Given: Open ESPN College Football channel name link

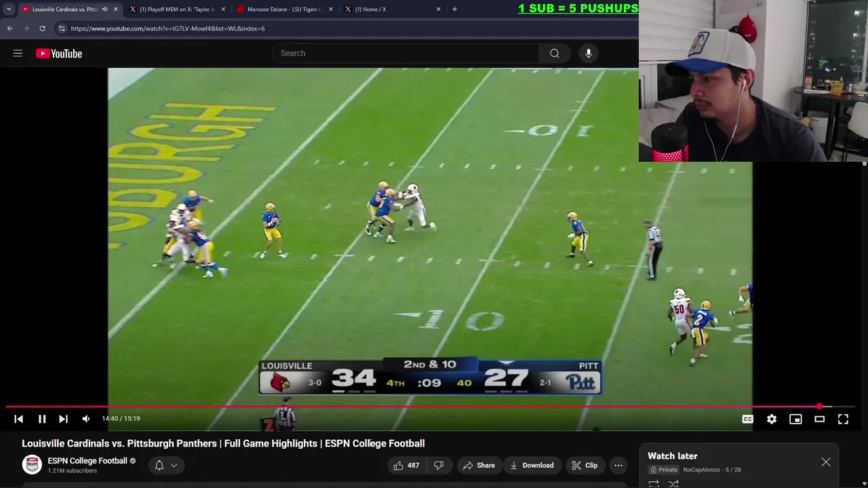Looking at the screenshot, I should [x=87, y=461].
